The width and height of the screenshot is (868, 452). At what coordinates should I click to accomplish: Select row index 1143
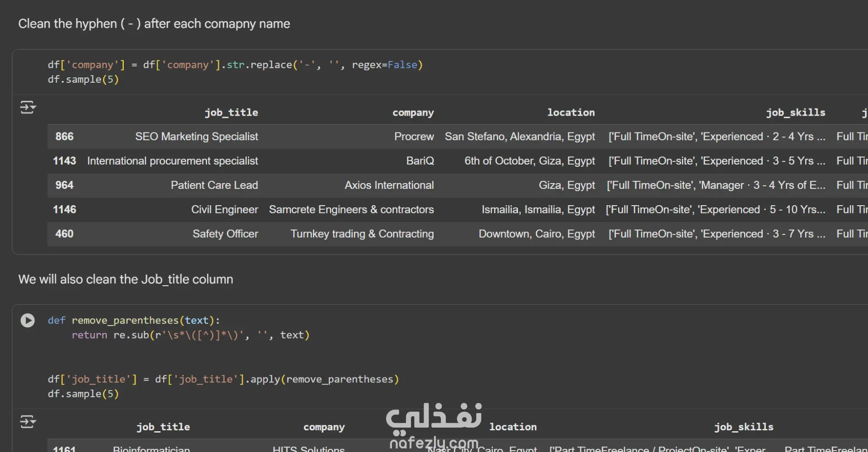click(x=64, y=161)
